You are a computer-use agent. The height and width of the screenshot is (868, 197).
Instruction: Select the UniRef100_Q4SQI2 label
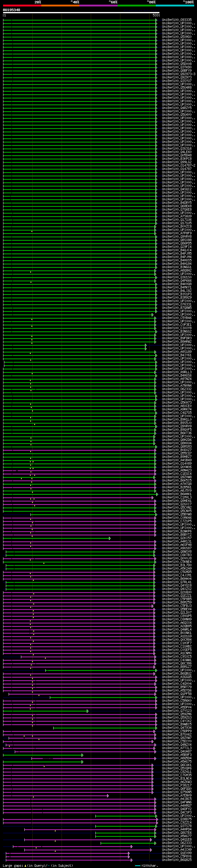[x=177, y=189]
